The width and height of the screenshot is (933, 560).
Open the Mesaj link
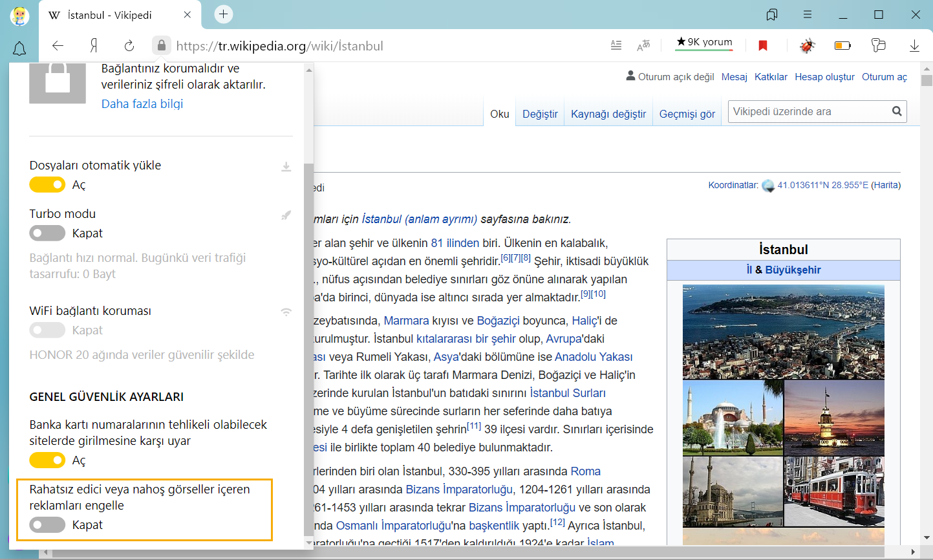(735, 77)
